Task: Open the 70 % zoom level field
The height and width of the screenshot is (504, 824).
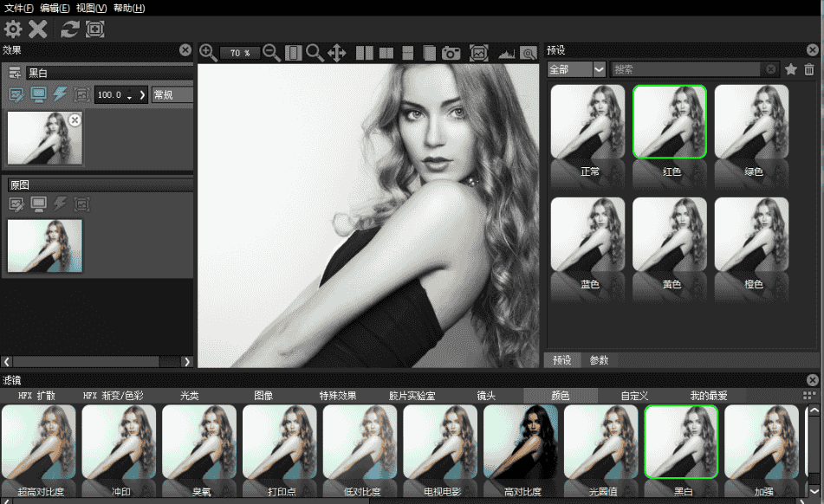Action: coord(240,53)
